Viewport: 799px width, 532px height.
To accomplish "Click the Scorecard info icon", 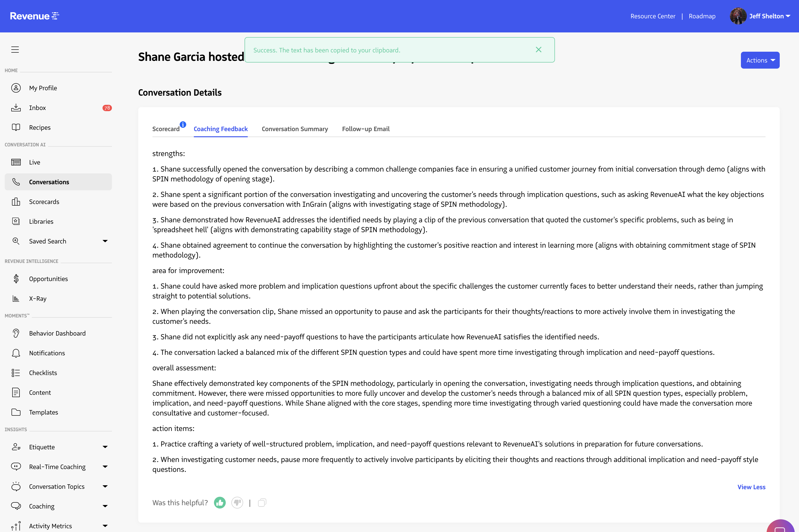I will pos(183,125).
